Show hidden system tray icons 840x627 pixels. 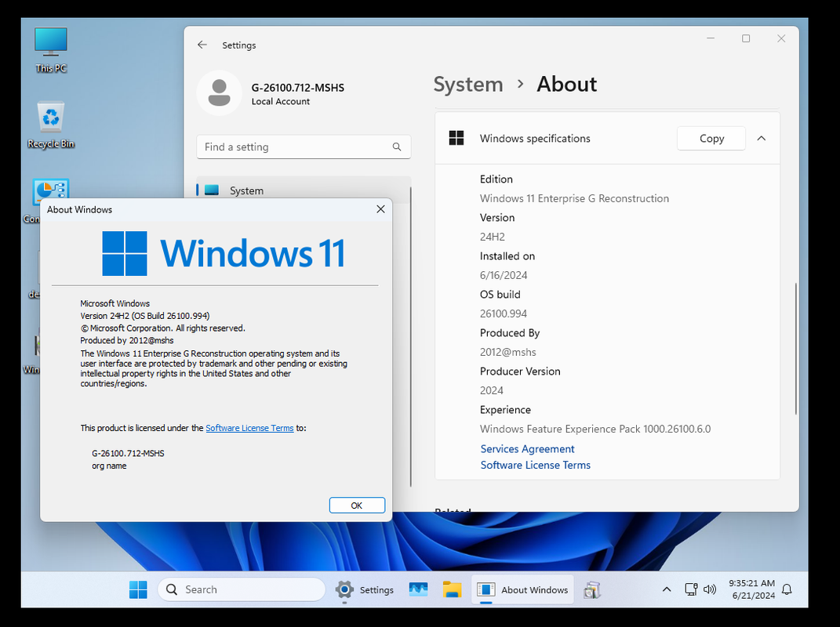tap(667, 589)
